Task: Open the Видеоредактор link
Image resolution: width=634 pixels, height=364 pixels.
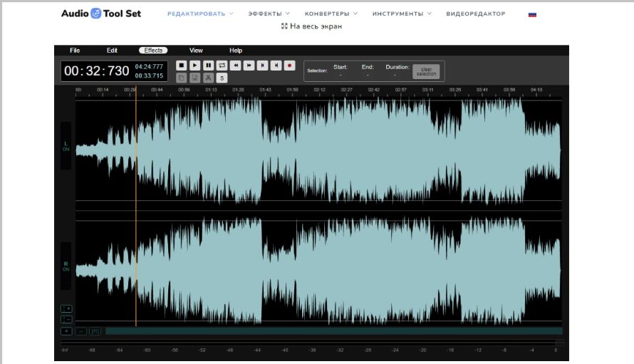Action: 476,14
